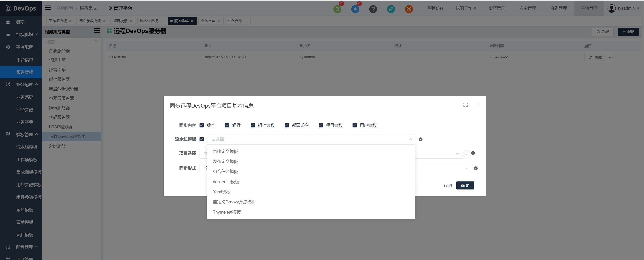Click the plus icon beside 项目选择
Screen dimensions: 644x260
point(466,154)
